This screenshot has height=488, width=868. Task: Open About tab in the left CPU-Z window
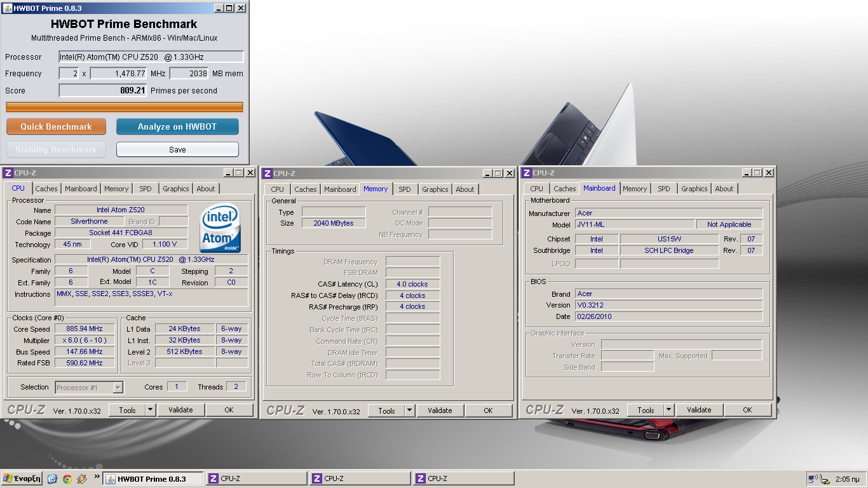click(x=206, y=189)
